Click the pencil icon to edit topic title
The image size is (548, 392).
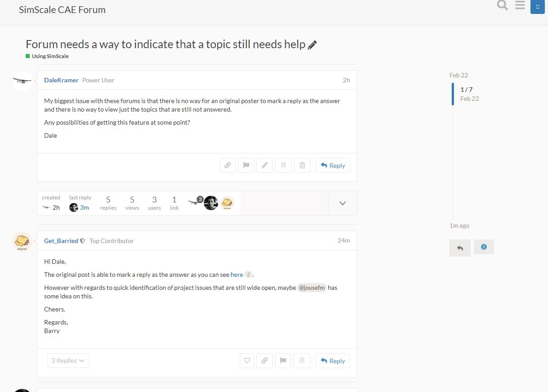(x=312, y=45)
